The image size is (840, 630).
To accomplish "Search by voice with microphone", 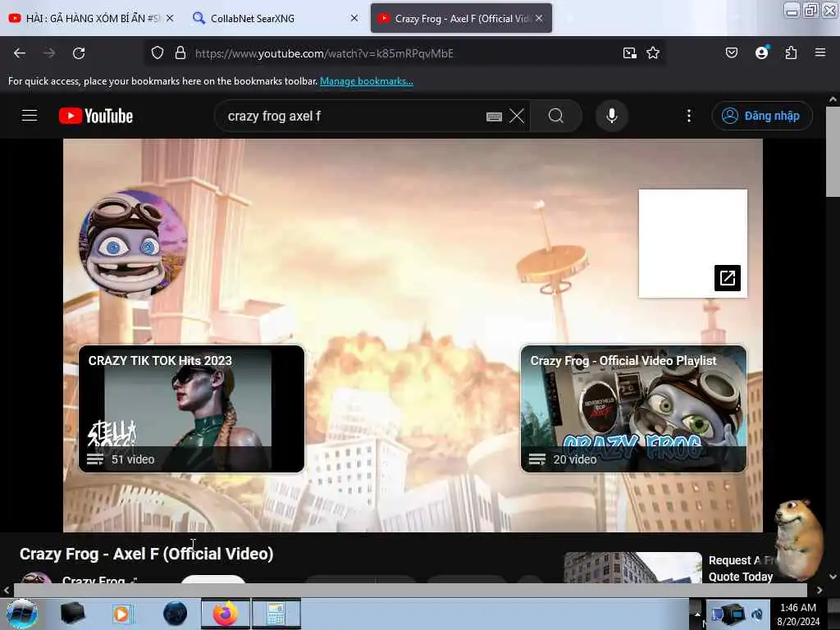I will 612,116.
